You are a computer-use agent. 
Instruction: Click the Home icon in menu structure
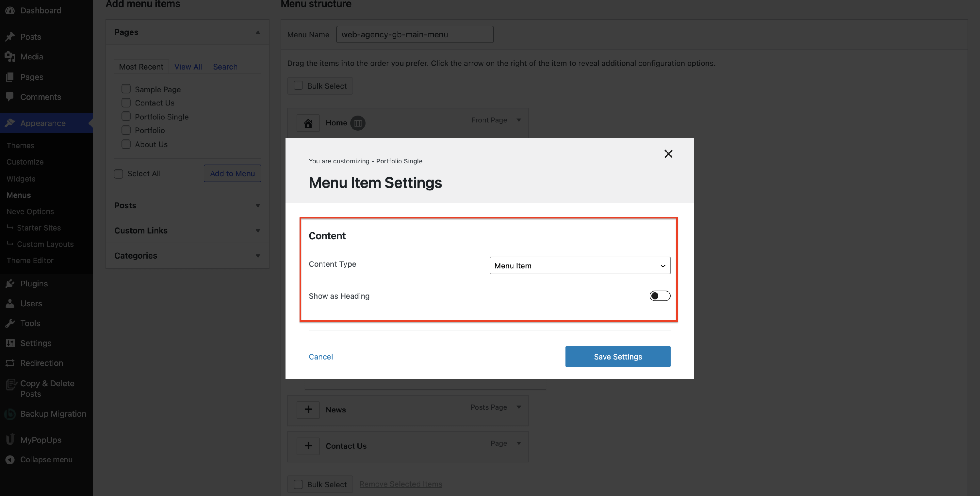(308, 123)
